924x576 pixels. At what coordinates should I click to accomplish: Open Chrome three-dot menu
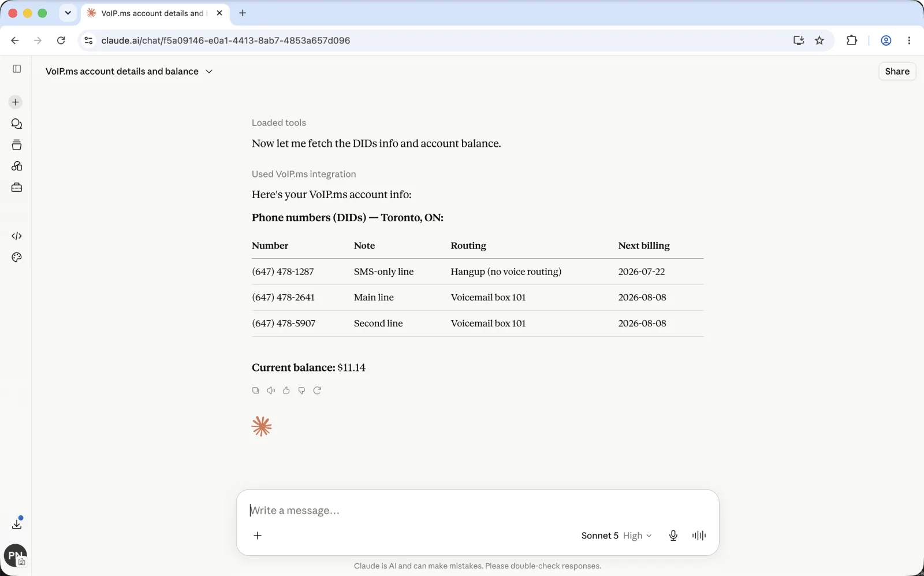coord(909,40)
